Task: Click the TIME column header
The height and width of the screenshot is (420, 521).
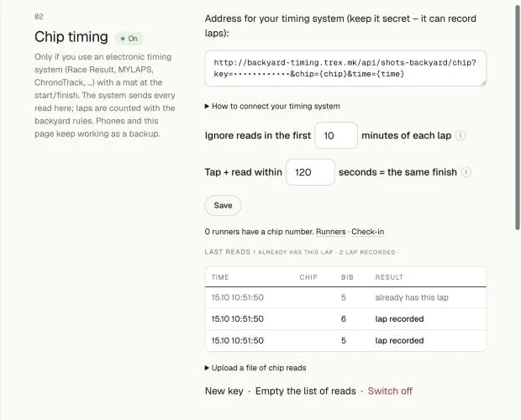Action: pyautogui.click(x=220, y=277)
